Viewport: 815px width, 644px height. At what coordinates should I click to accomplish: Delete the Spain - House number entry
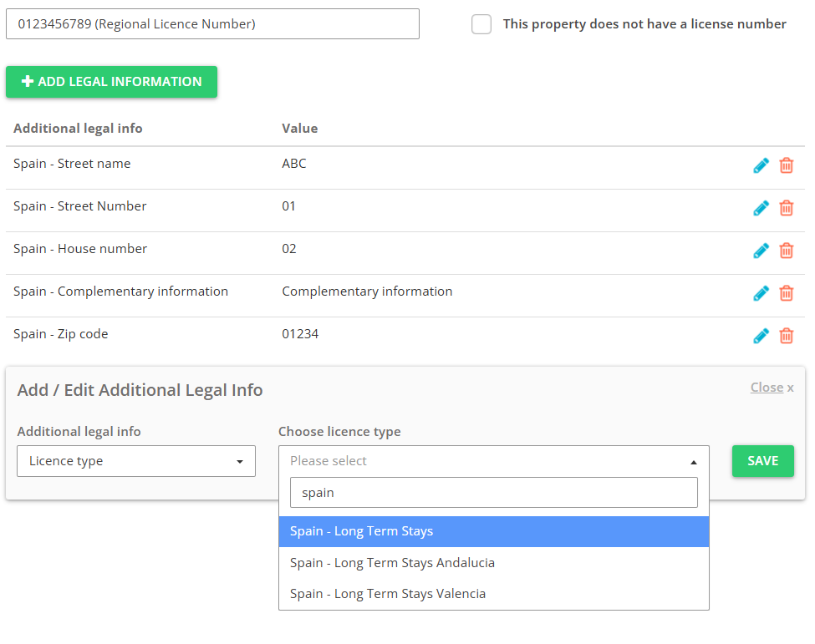(x=787, y=251)
